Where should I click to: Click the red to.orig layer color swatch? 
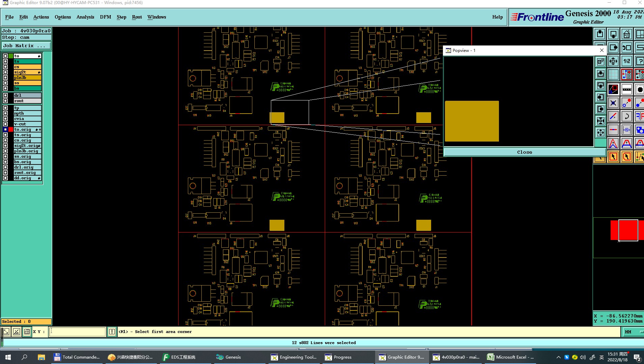(11, 129)
